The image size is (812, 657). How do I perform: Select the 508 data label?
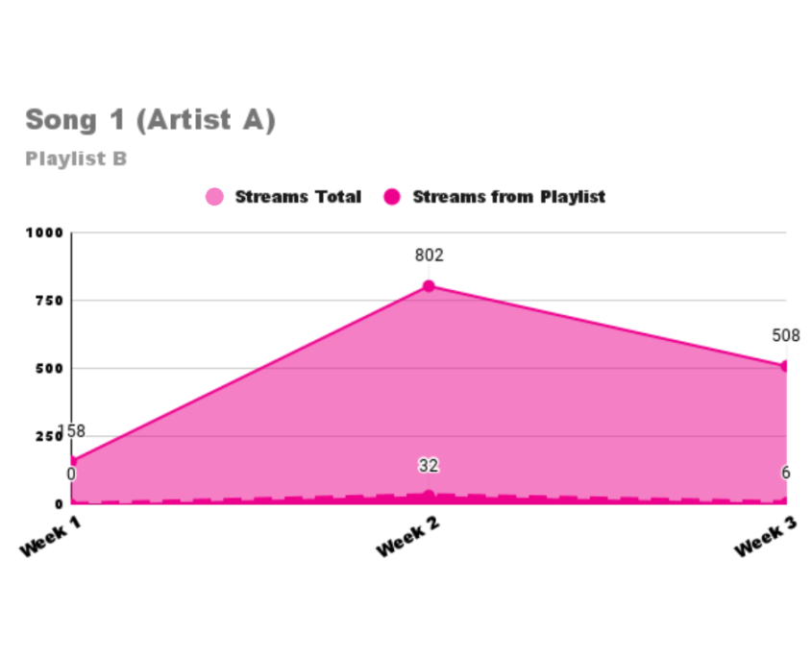pyautogui.click(x=786, y=335)
